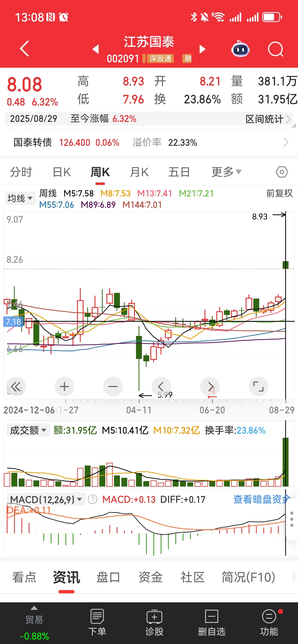This screenshot has height=644, width=298.
Task: Open the 成交额 indicator dropdown
Action: click(28, 430)
